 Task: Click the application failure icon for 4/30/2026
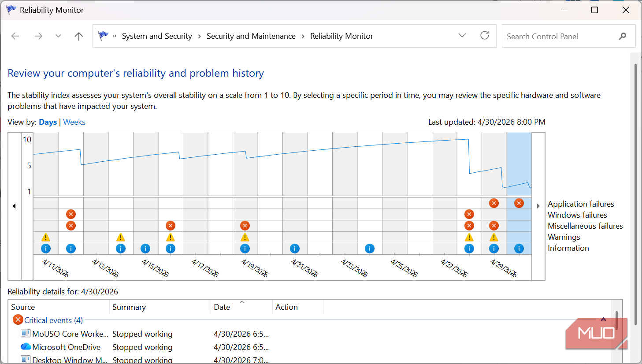click(x=519, y=203)
